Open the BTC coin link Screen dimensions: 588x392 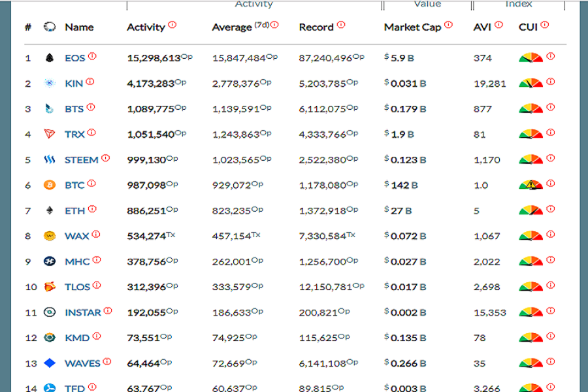(74, 186)
